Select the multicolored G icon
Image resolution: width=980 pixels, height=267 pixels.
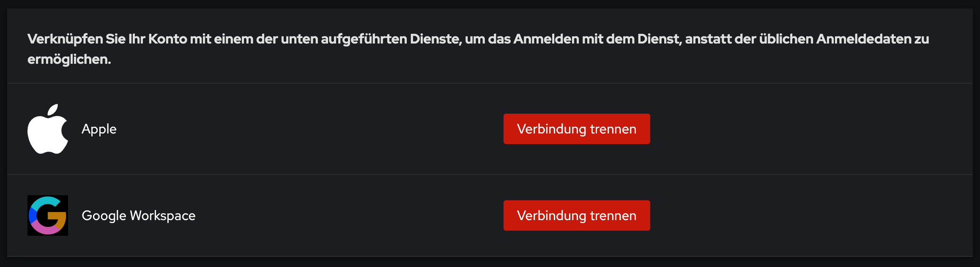tap(47, 215)
